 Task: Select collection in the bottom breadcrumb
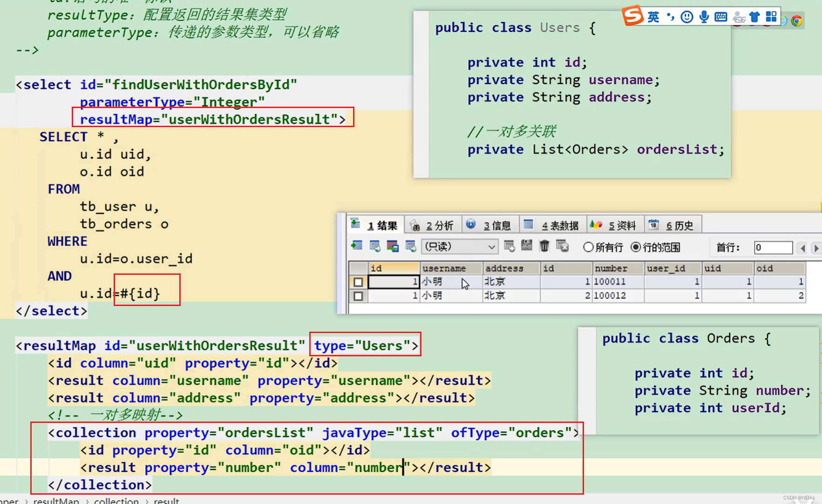(x=116, y=500)
